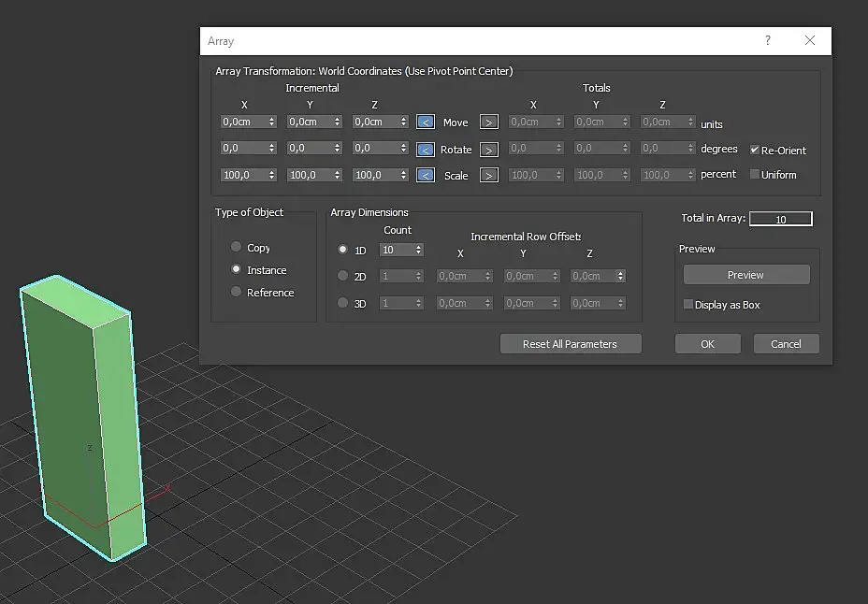Select the Copy object type
This screenshot has height=604, width=868.
click(x=237, y=247)
